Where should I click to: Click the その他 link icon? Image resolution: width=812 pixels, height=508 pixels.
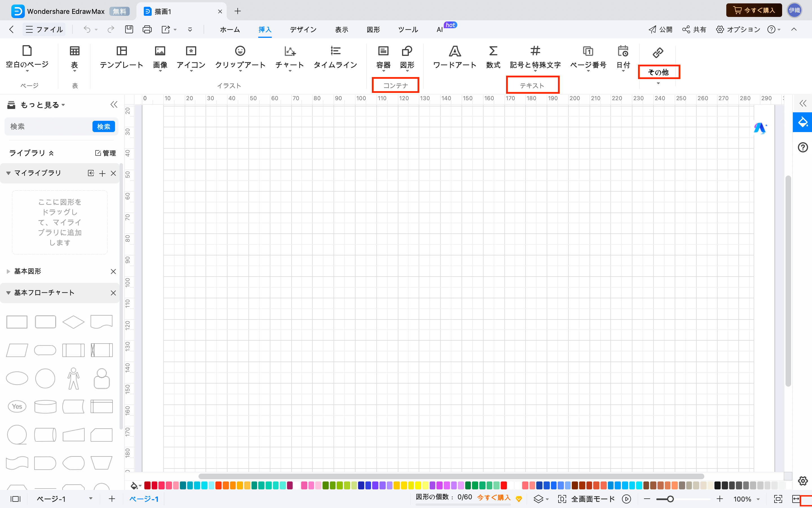658,52
